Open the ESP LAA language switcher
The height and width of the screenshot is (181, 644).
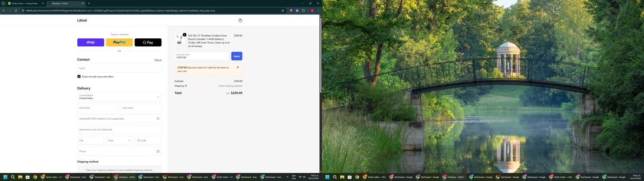tap(294, 177)
